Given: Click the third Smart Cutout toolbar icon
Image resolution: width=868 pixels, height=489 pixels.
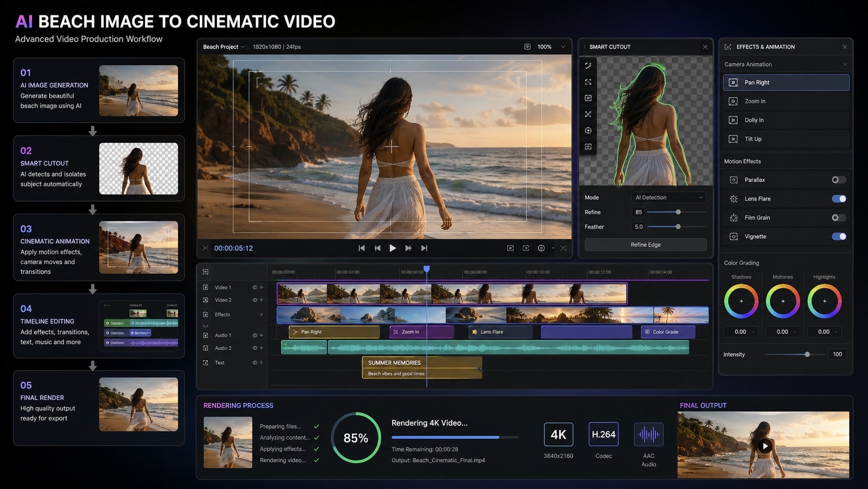Looking at the screenshot, I should coord(588,98).
